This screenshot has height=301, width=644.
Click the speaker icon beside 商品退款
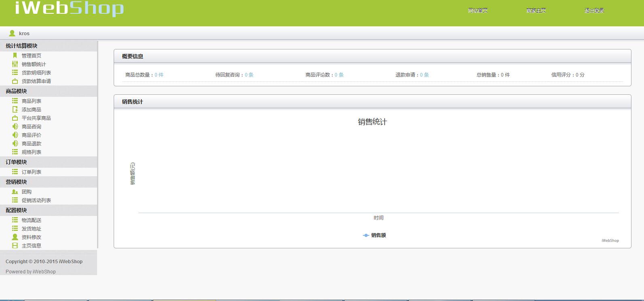tap(15, 143)
